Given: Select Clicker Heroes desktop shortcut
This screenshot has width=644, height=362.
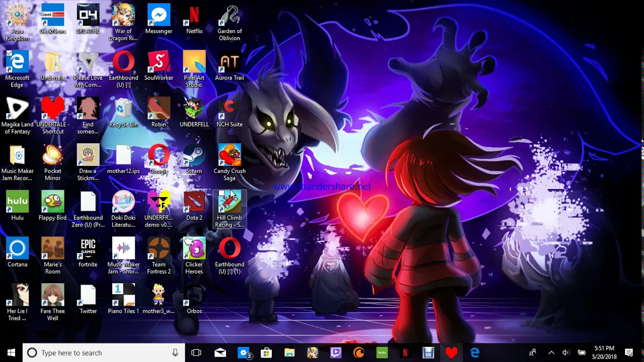Looking at the screenshot, I should point(194,256).
